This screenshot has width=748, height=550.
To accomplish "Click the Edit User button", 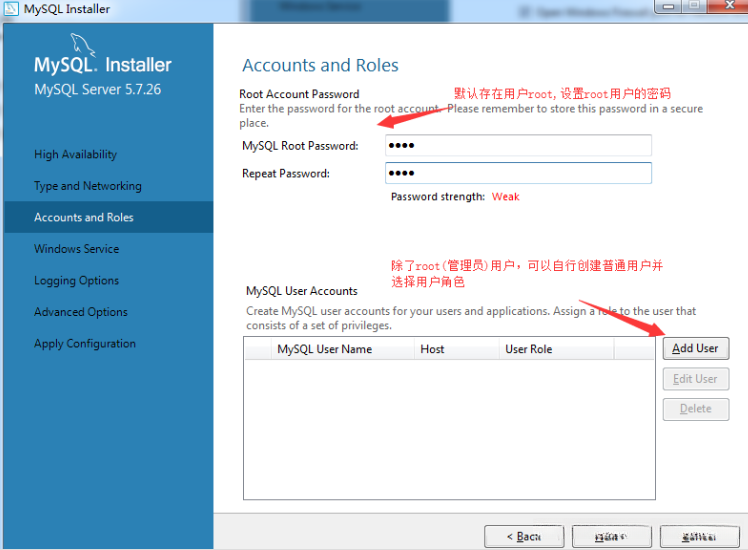I will (x=696, y=379).
